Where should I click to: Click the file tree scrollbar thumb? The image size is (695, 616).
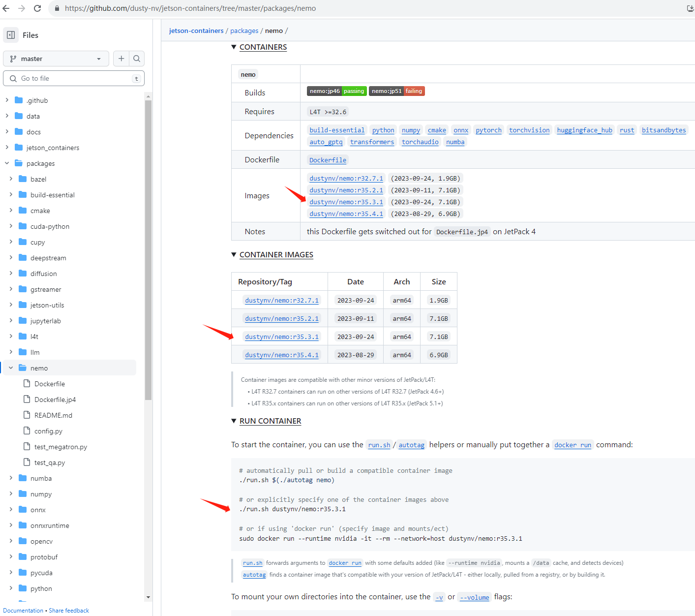tap(148, 250)
